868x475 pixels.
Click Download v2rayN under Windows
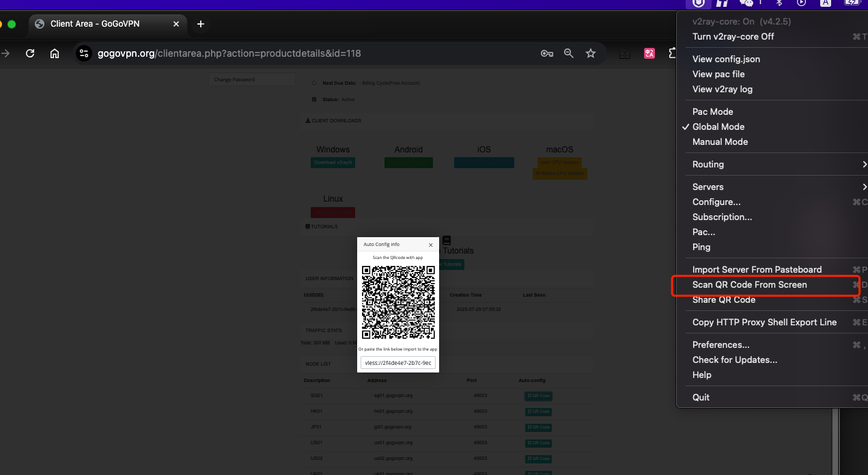[333, 163]
